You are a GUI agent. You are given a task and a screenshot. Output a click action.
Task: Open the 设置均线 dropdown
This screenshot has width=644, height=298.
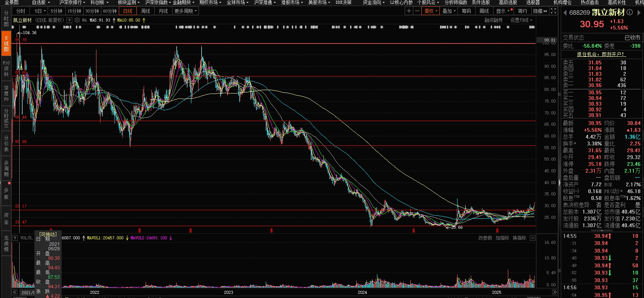point(521,20)
